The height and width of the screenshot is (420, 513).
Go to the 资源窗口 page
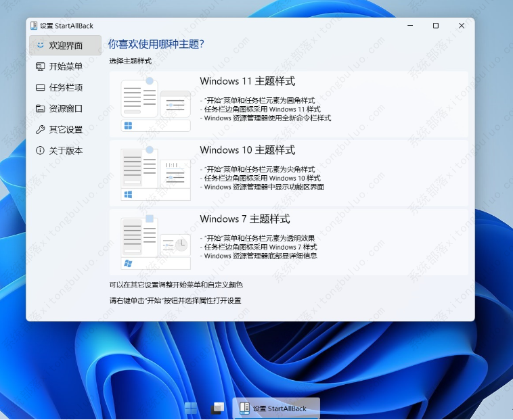(x=66, y=108)
